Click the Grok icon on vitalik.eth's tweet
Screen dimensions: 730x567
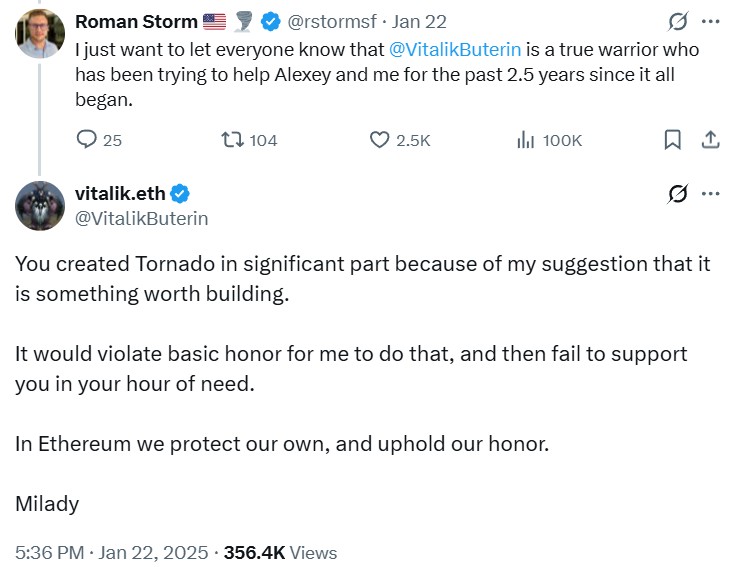tap(677, 194)
